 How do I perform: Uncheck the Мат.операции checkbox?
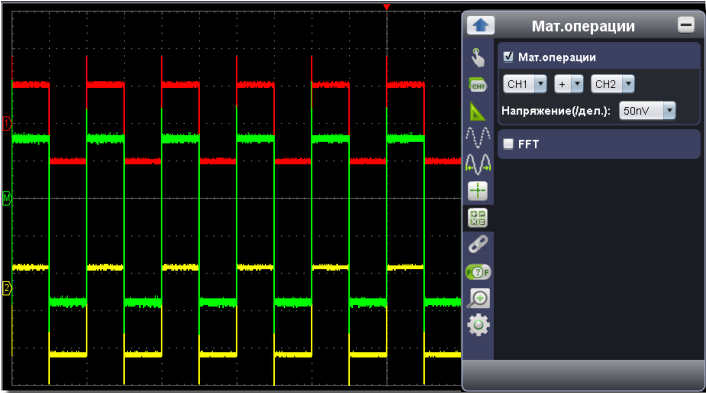[x=508, y=57]
